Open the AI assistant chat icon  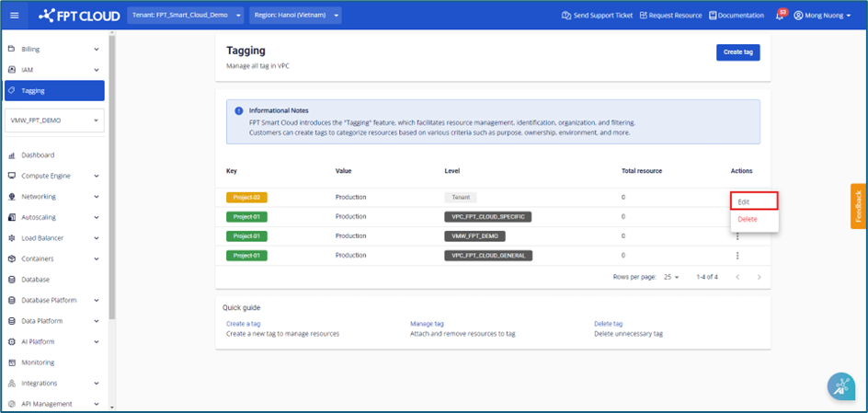840,386
